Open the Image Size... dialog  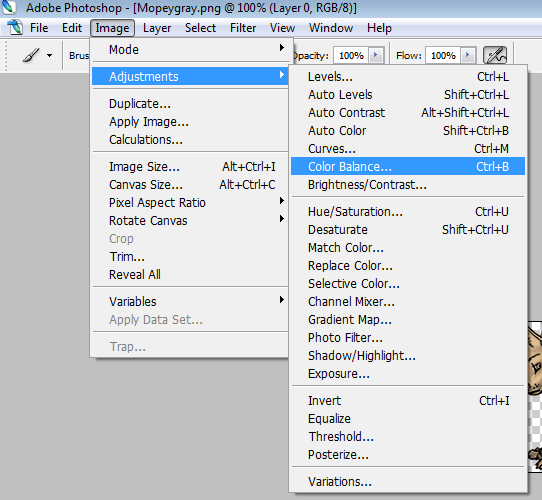tap(190, 167)
